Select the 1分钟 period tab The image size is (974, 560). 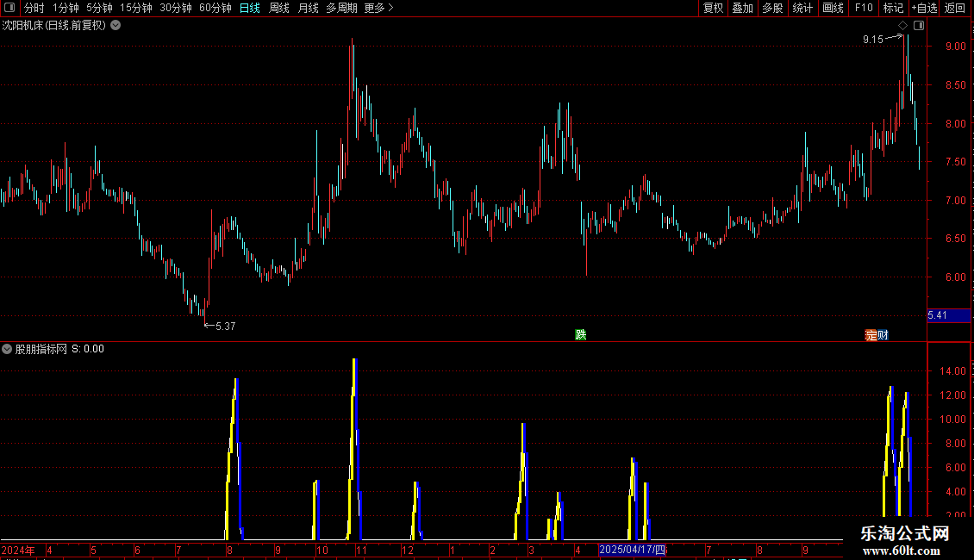coord(66,8)
